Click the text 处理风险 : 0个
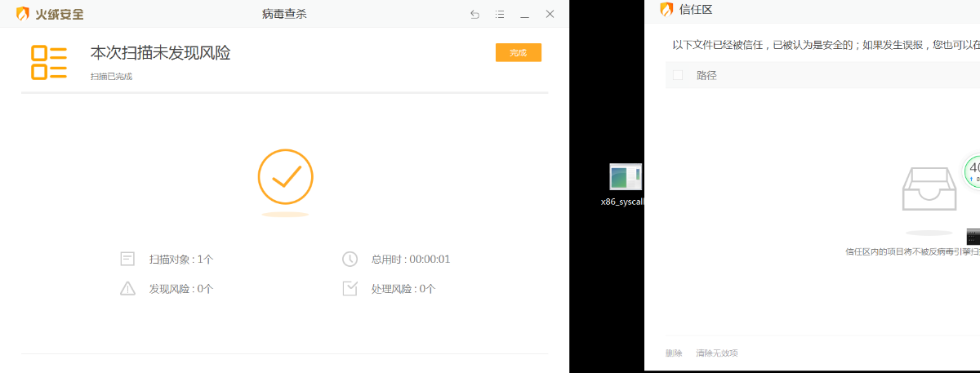Image resolution: width=980 pixels, height=373 pixels. click(403, 289)
